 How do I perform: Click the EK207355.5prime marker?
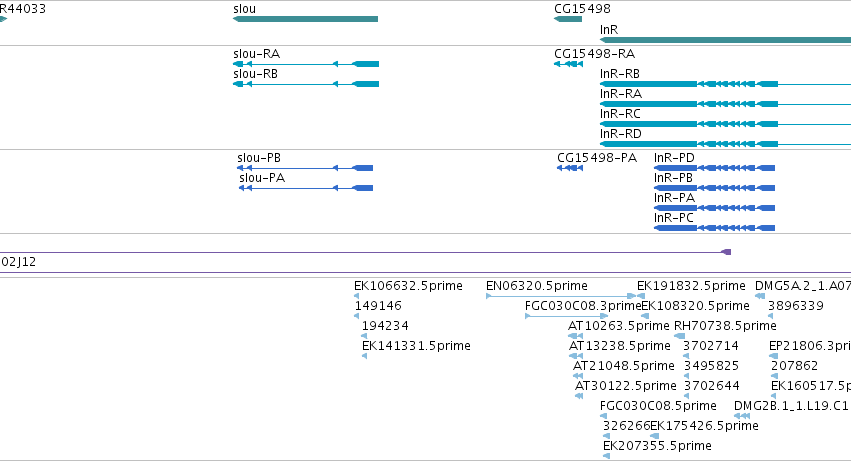(607, 456)
